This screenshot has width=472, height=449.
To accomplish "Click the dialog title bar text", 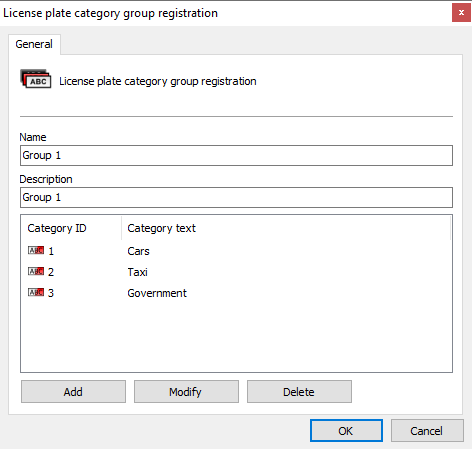I will (x=110, y=13).
